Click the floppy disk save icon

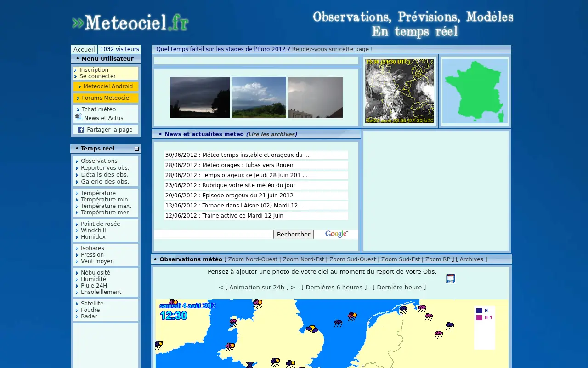click(x=450, y=279)
